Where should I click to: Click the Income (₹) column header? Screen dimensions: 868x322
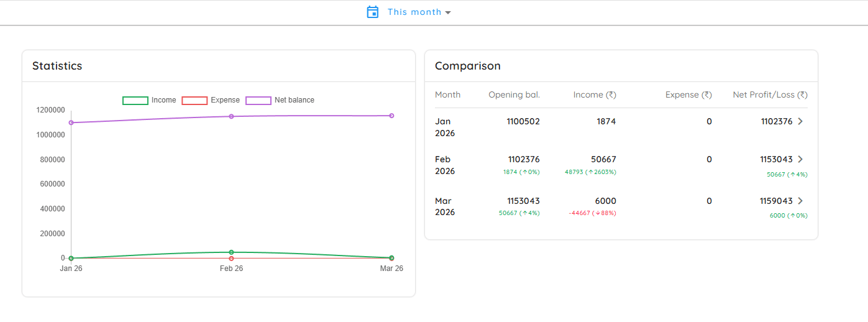(595, 94)
